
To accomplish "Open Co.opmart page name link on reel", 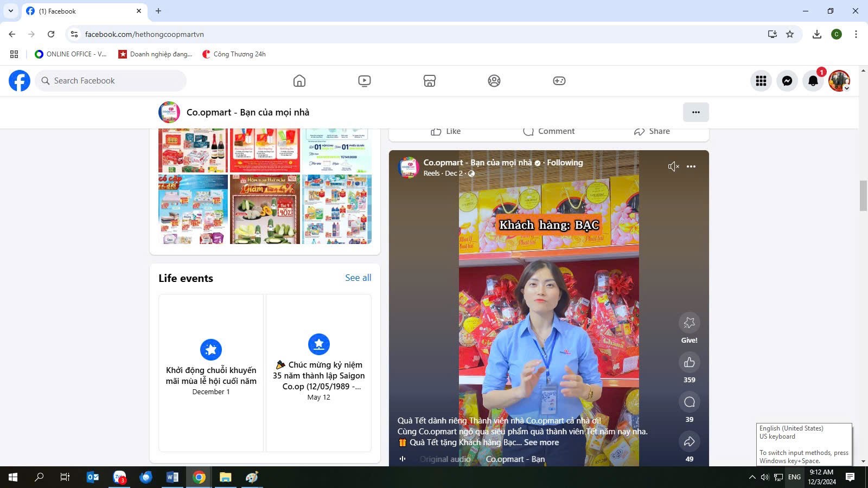I will click(x=477, y=163).
